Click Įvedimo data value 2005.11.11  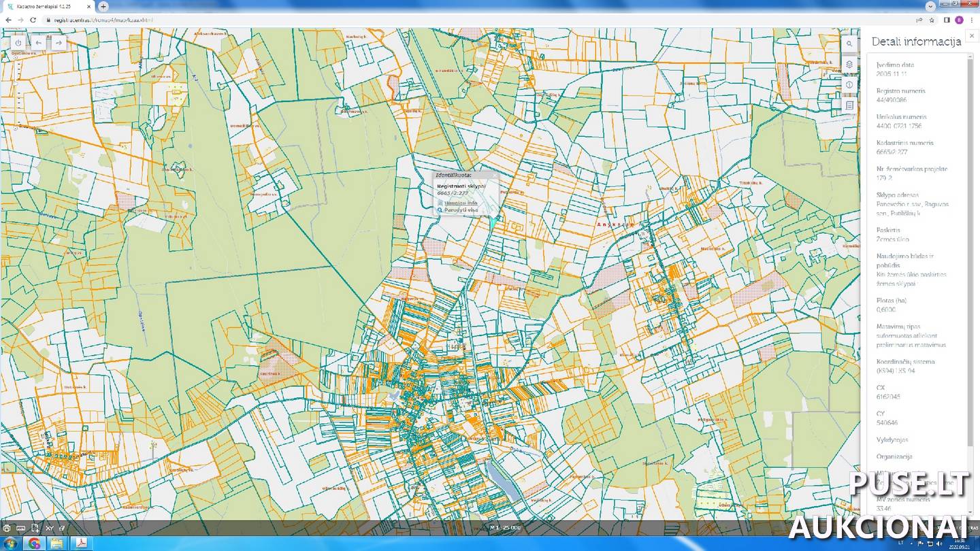pos(892,73)
